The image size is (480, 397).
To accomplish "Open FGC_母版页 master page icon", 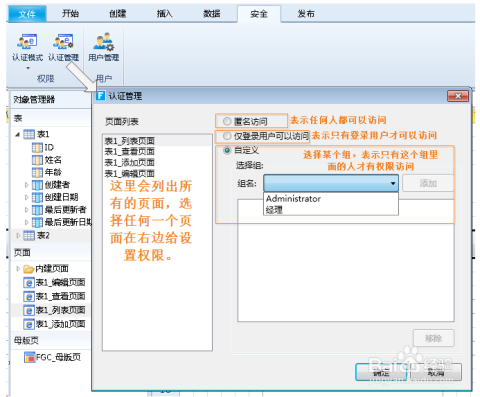I will (x=30, y=357).
